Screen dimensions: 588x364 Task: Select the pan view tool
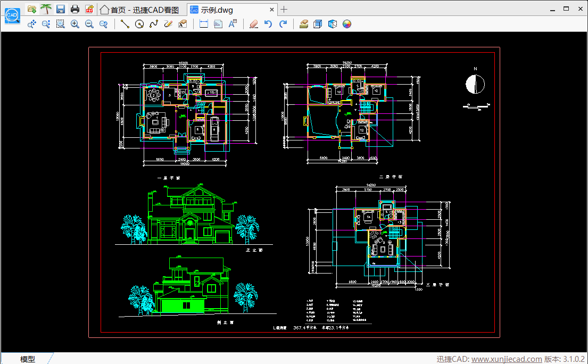tap(32, 24)
